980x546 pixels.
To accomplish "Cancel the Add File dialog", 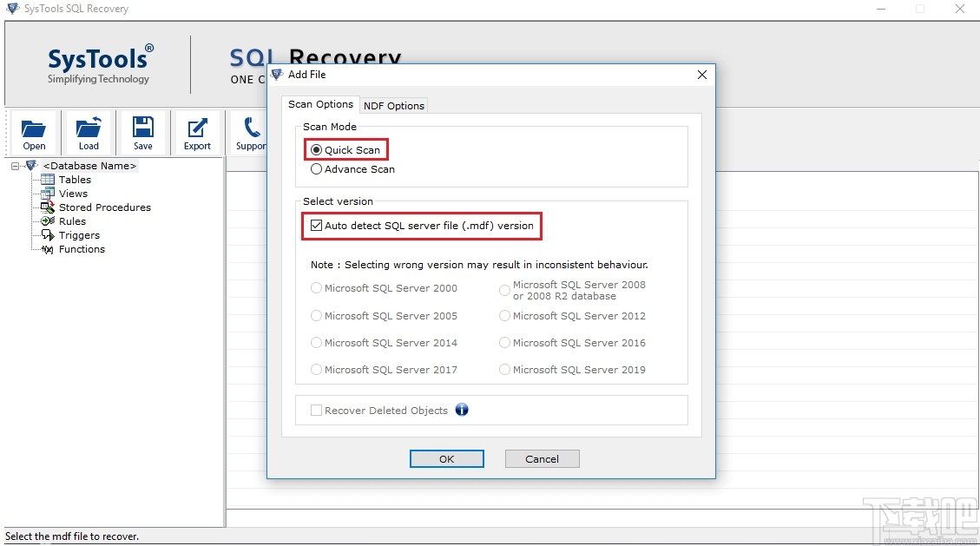I will 542,458.
